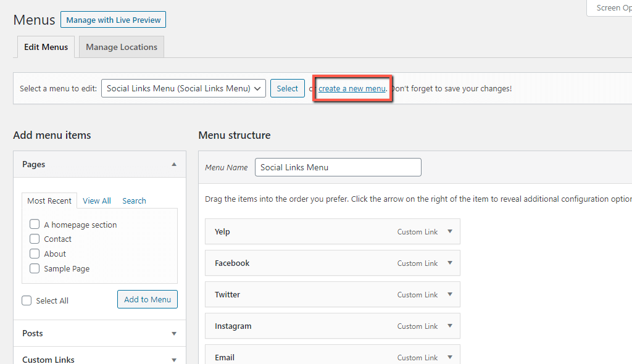Click the Add to Menu button
This screenshot has width=632, height=364.
(148, 299)
